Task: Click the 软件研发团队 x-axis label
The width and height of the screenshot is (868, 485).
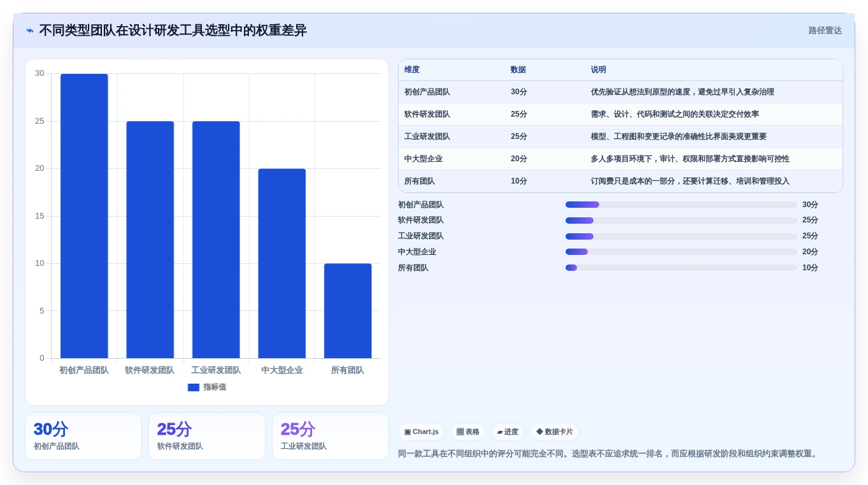Action: point(150,370)
